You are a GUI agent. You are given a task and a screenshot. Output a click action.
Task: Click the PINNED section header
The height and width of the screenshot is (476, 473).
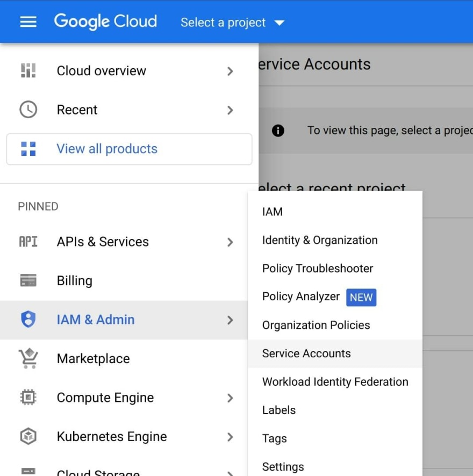[x=38, y=206]
